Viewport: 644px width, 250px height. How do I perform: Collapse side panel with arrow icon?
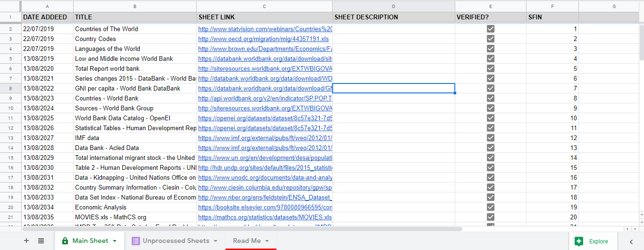(x=631, y=242)
